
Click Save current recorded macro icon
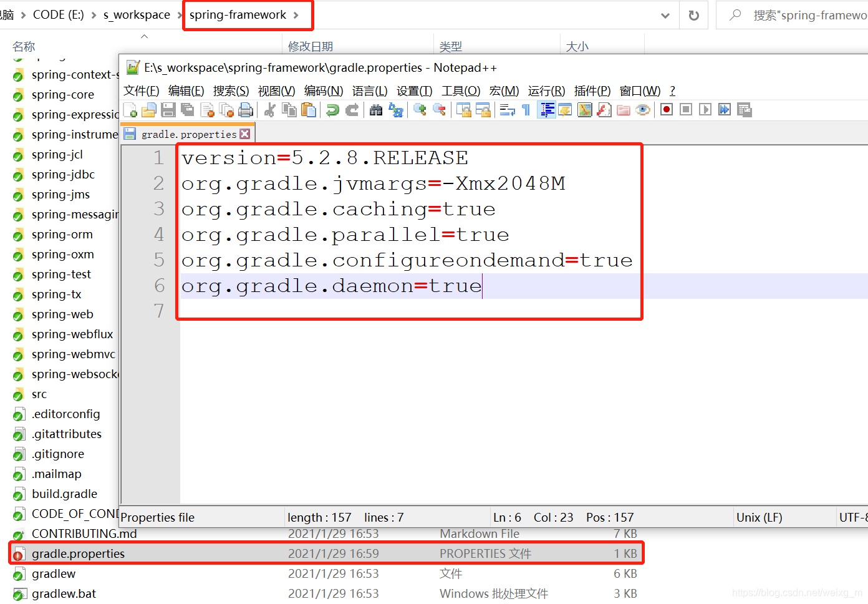pyautogui.click(x=744, y=110)
